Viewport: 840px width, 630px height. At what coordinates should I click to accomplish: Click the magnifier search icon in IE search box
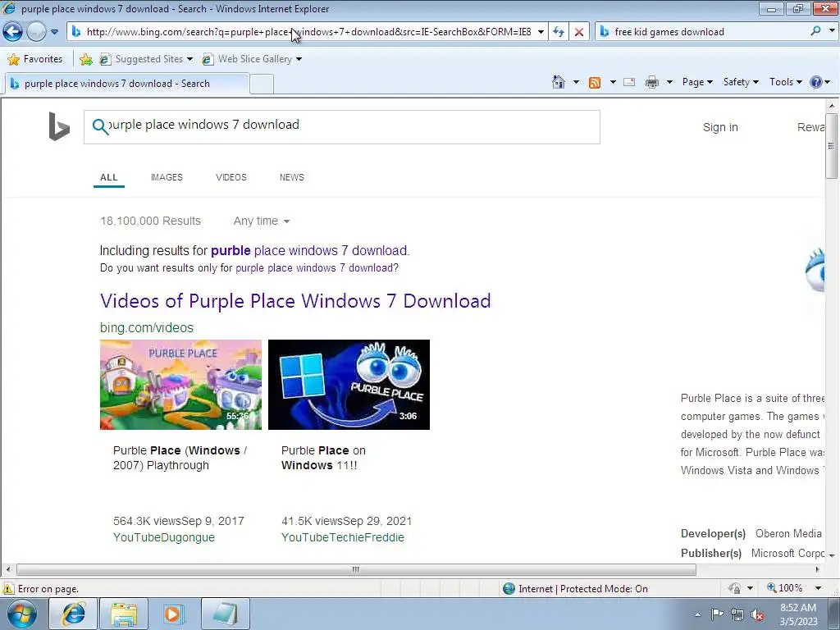pos(815,31)
